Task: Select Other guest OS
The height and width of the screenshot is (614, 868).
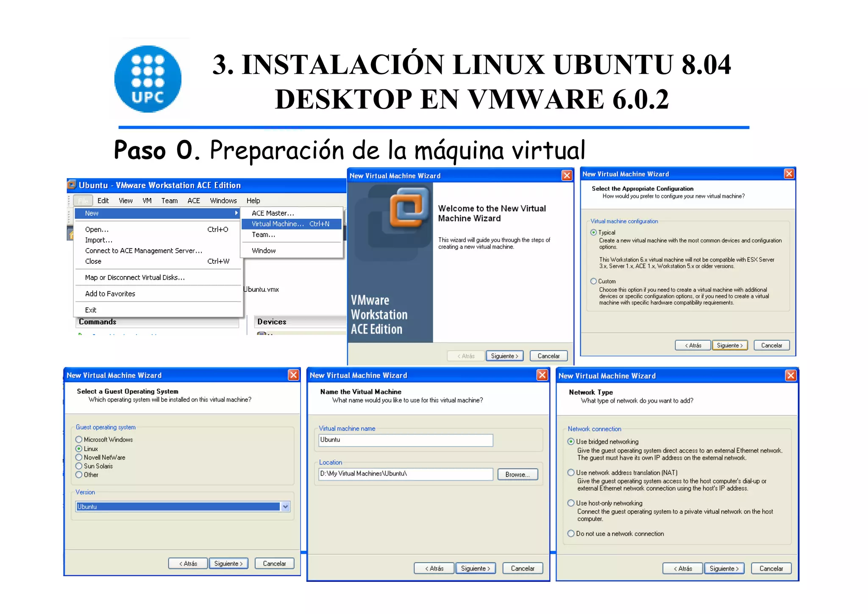Action: (79, 474)
